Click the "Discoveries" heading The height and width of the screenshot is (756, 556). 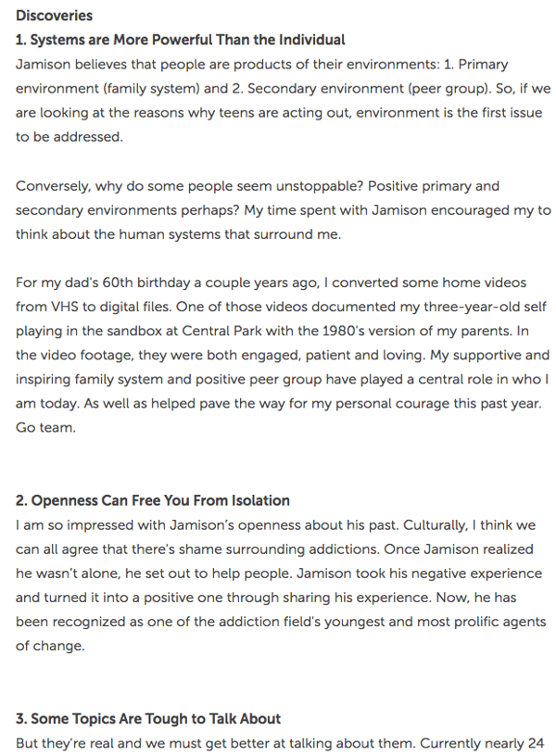tap(54, 16)
